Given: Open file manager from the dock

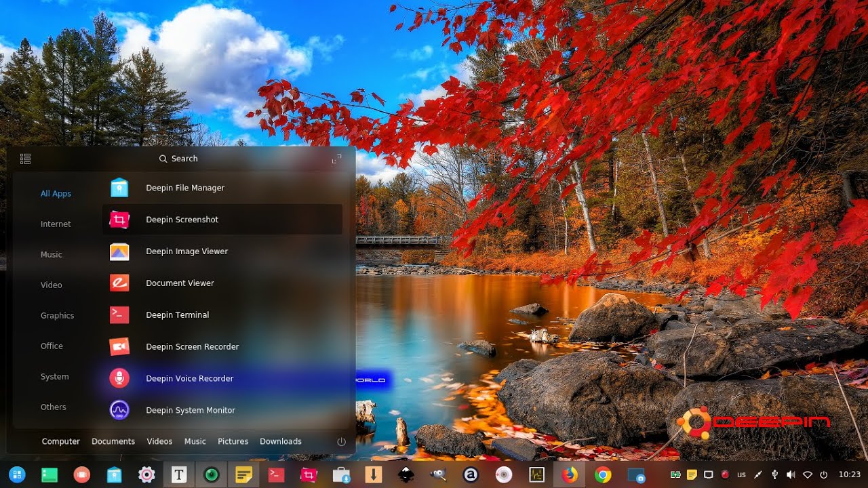Looking at the screenshot, I should click(114, 475).
